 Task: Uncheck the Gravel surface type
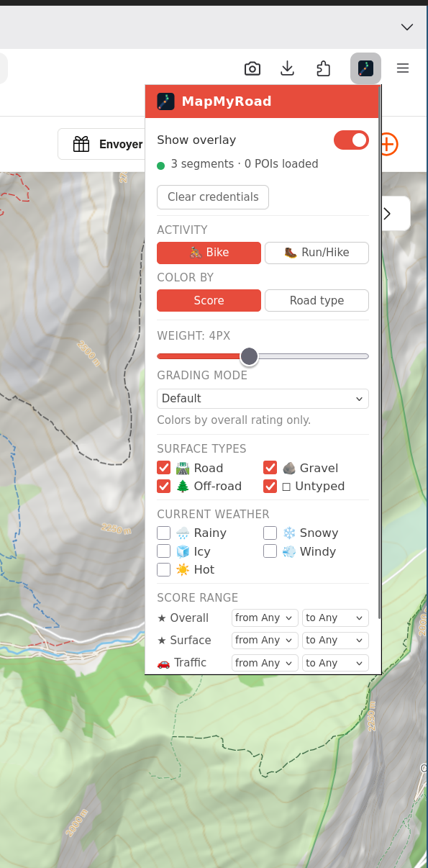[x=270, y=468]
